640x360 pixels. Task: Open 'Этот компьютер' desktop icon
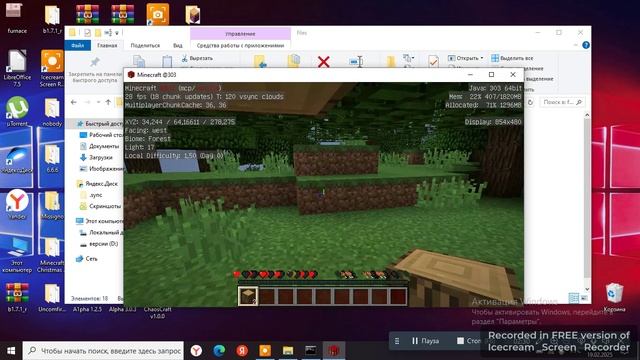pyautogui.click(x=17, y=255)
